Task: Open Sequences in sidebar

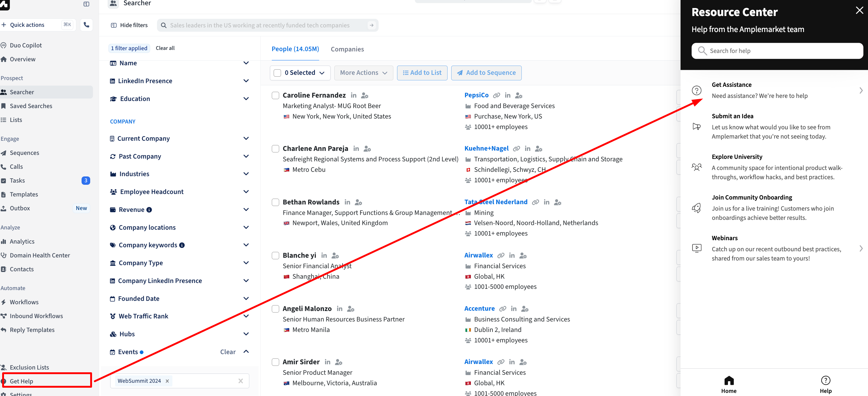Action: [24, 153]
